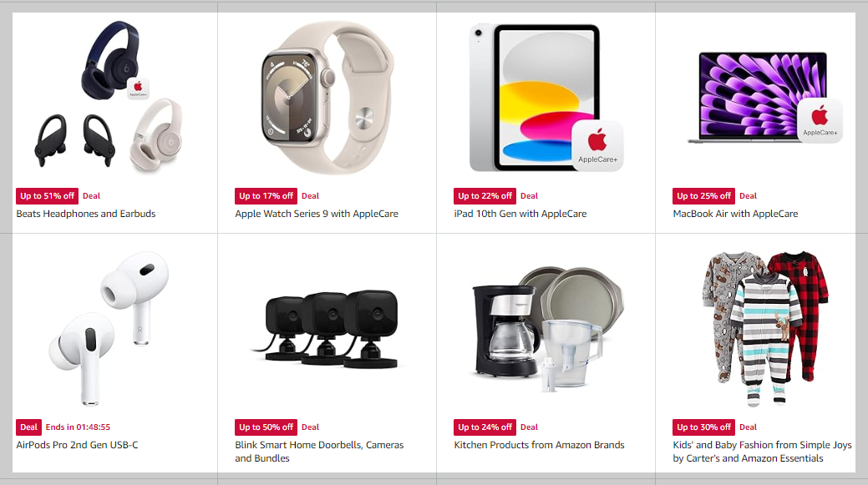Open the MacBook Air product image
The width and height of the screenshot is (868, 485).
[765, 98]
